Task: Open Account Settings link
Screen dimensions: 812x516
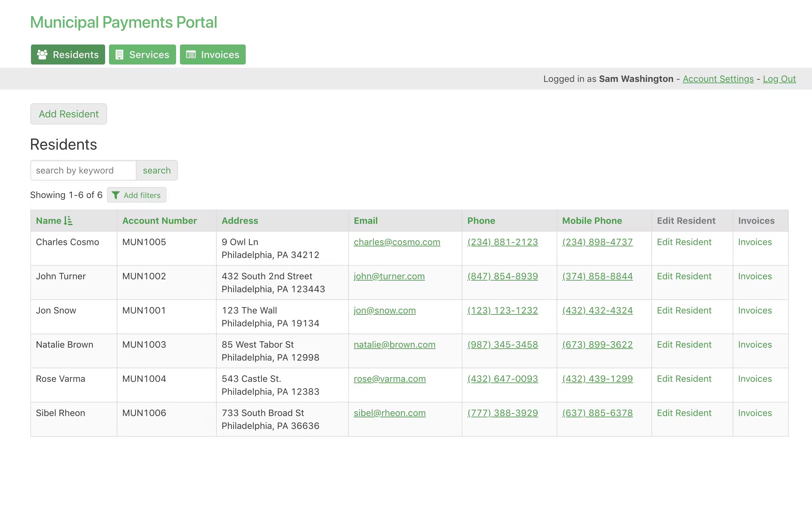Action: pos(718,79)
